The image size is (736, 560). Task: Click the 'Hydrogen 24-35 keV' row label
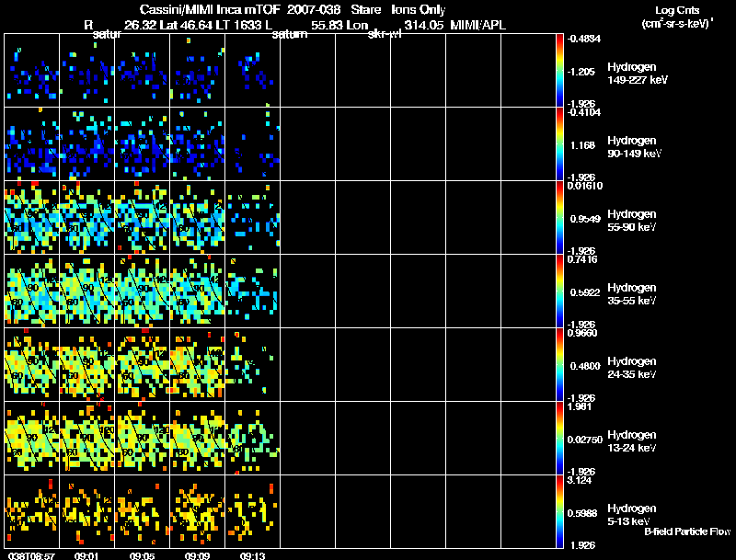coord(632,368)
